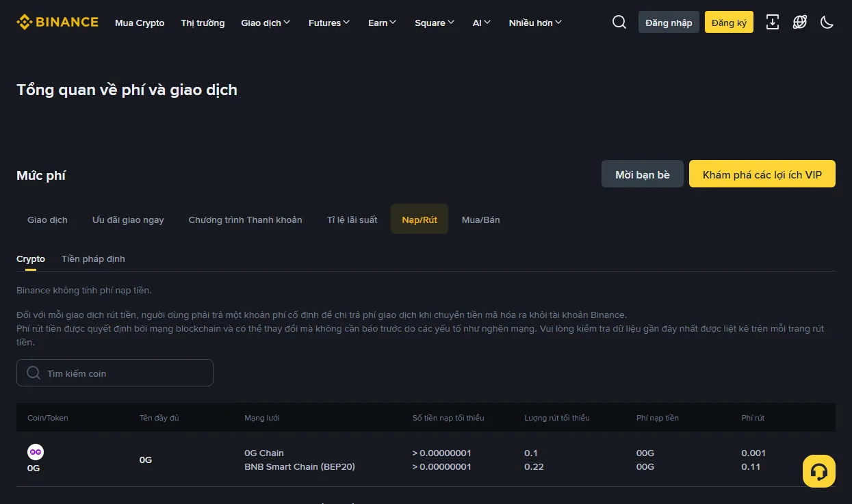Select the Crypto sub-tab
Viewport: 852px width, 504px height.
click(x=31, y=259)
